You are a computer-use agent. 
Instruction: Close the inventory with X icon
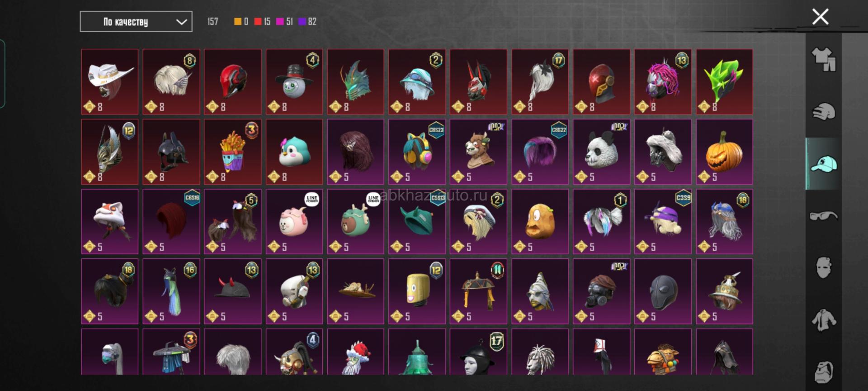(x=820, y=17)
